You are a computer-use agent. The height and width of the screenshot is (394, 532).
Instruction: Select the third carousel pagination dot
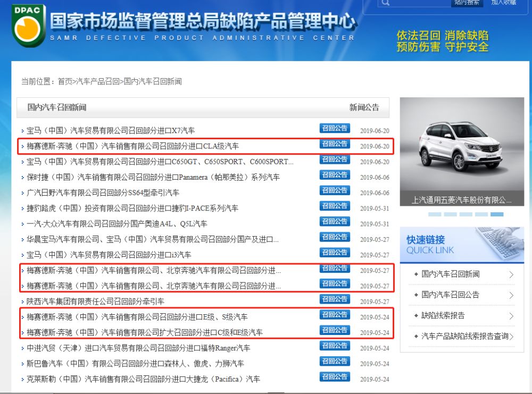465,215
